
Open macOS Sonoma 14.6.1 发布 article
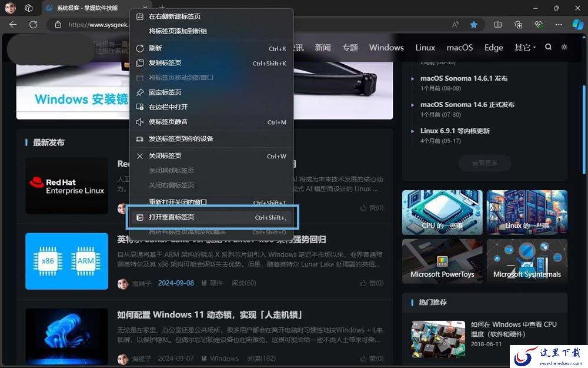464,78
